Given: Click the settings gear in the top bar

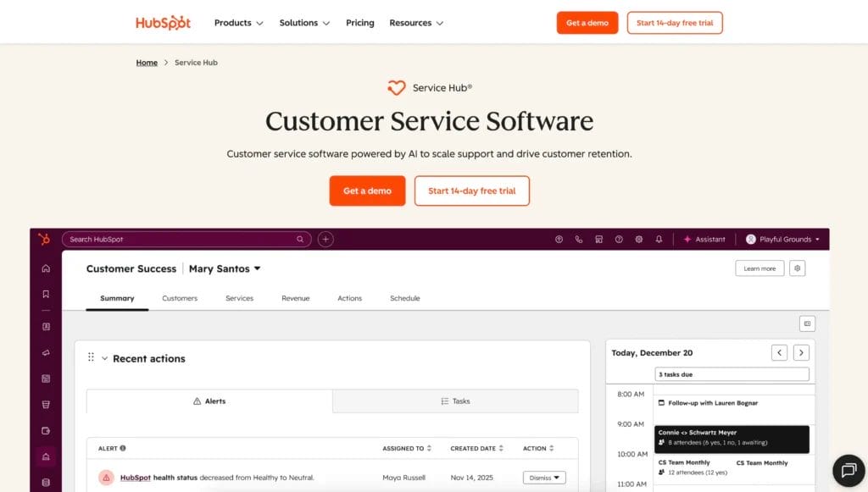Looking at the screenshot, I should (x=638, y=240).
